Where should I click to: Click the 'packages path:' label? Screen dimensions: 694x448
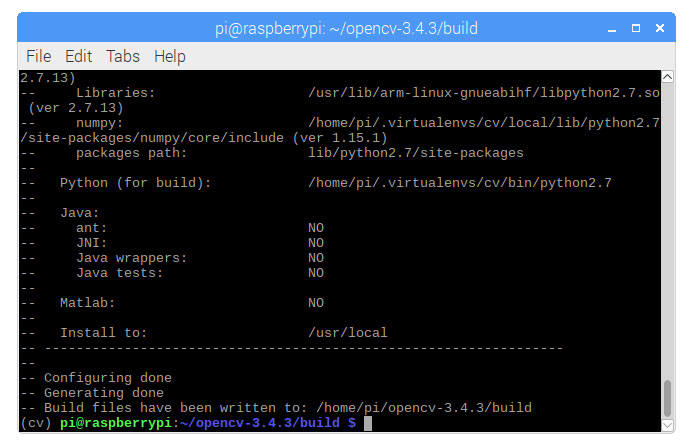pos(131,153)
